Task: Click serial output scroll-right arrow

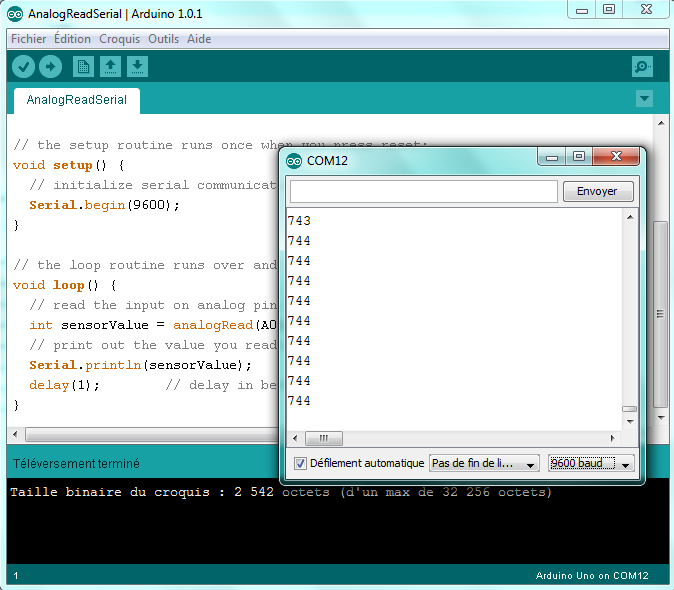Action: (x=613, y=438)
